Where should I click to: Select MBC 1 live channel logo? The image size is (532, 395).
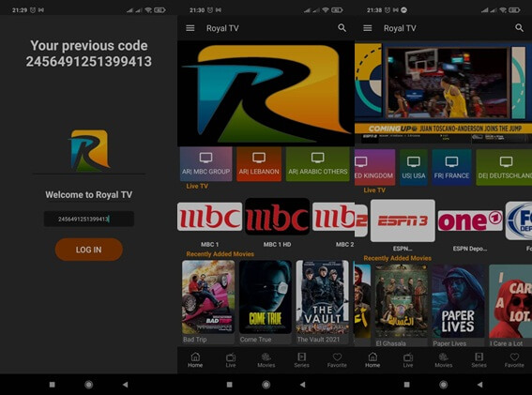point(209,217)
